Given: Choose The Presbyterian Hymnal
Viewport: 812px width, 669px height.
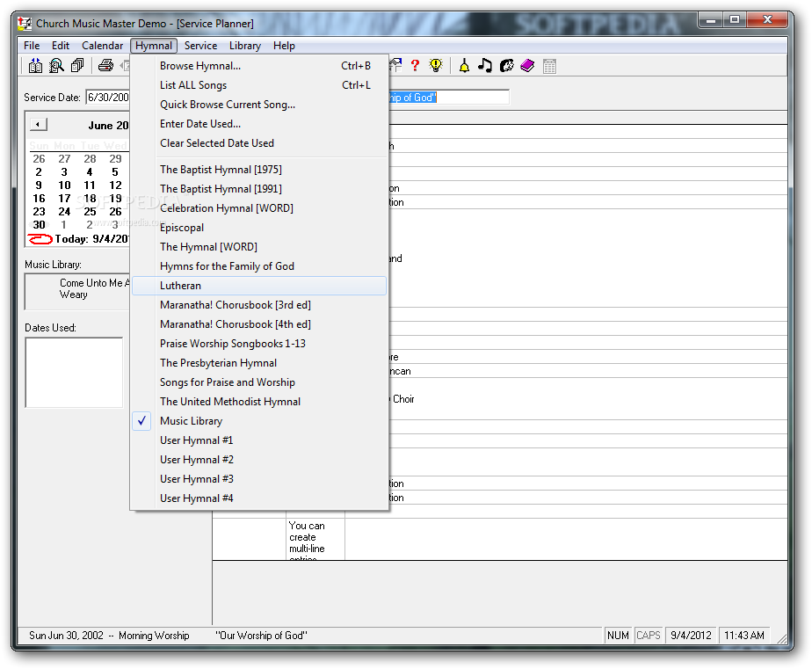Looking at the screenshot, I should click(x=259, y=363).
